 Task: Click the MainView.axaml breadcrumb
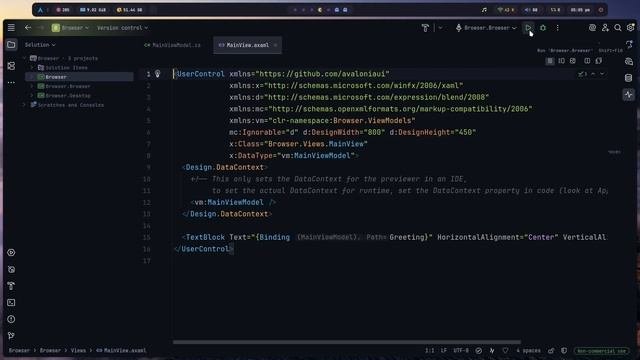point(121,350)
